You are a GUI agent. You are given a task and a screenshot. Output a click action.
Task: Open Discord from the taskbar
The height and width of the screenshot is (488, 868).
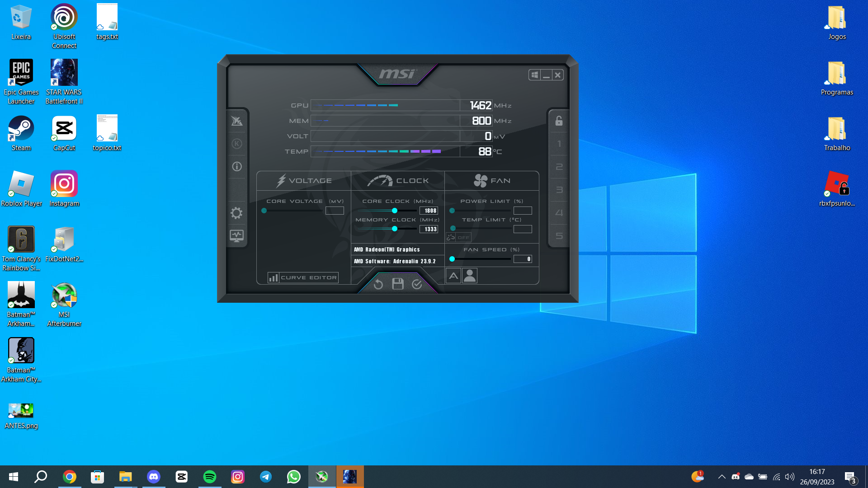coord(154,477)
